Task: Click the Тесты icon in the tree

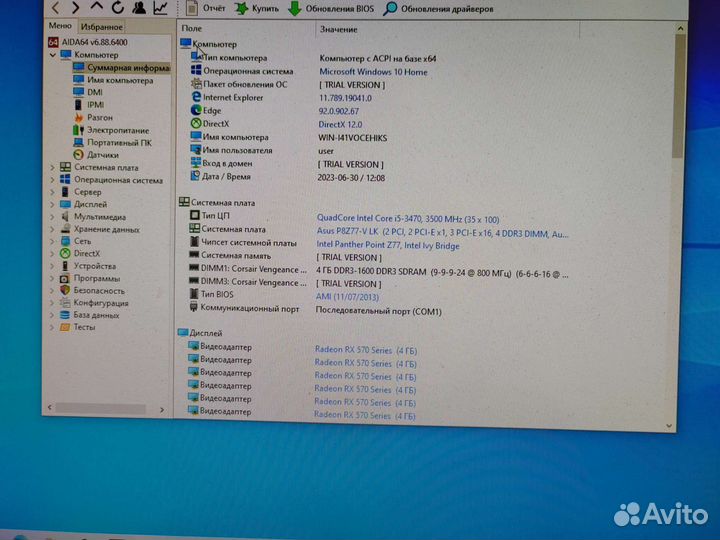Action: pos(65,327)
